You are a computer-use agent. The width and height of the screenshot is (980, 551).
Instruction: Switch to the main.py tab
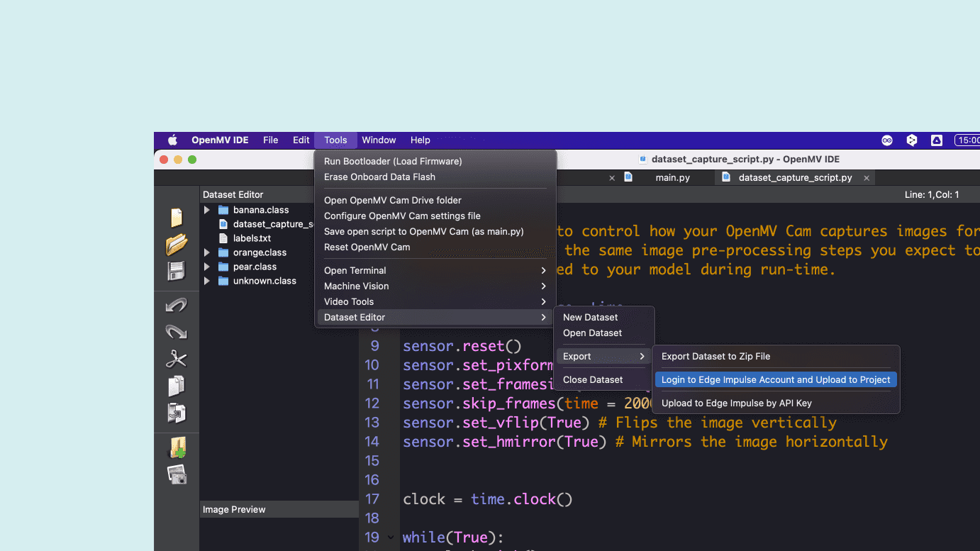click(x=672, y=178)
